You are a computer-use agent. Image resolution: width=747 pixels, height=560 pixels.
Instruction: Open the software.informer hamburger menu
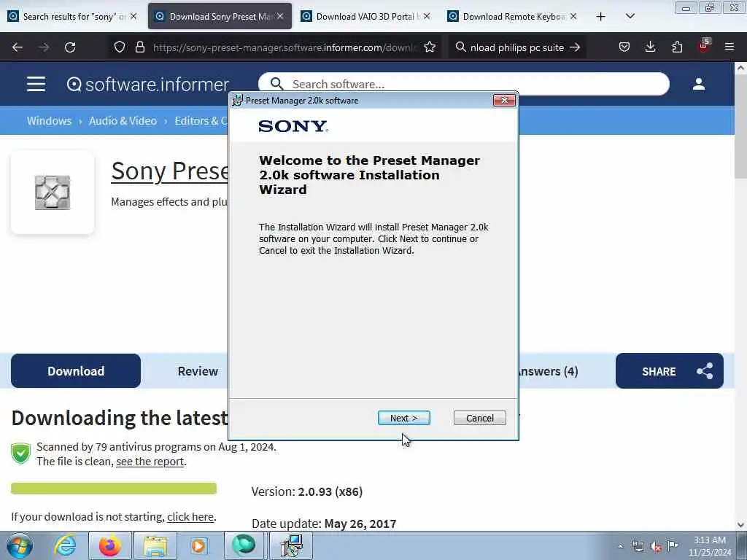[36, 84]
